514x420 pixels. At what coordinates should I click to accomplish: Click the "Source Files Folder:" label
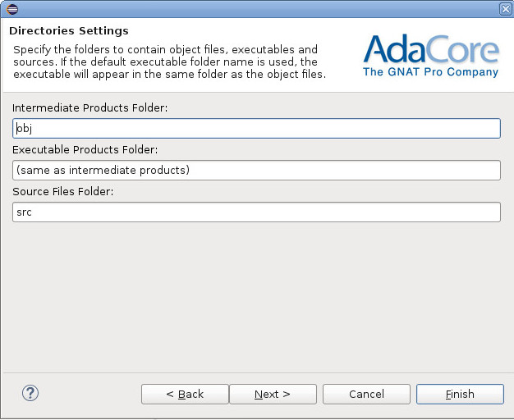tap(62, 191)
